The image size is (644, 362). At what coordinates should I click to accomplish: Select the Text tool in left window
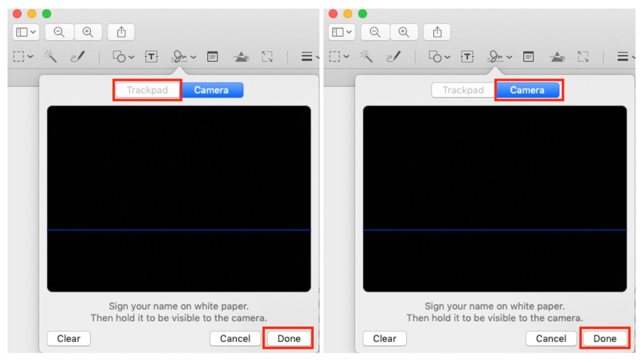152,57
